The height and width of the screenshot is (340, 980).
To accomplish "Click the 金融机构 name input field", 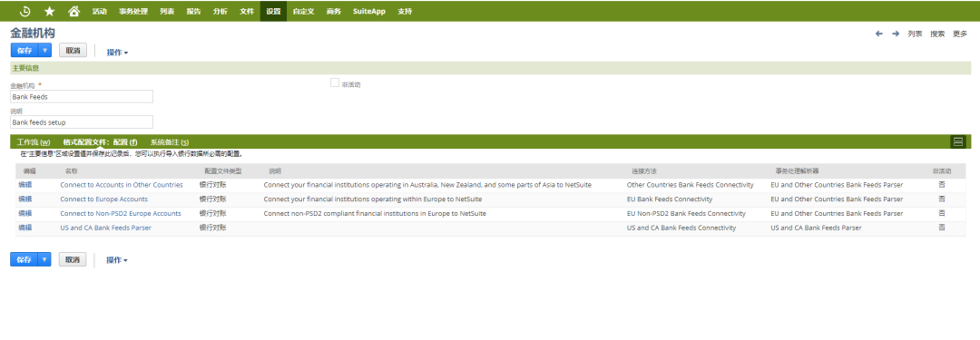I will [82, 97].
